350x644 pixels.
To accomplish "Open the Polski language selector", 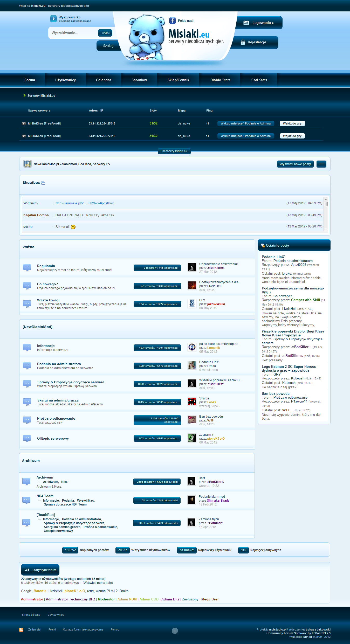I will [x=52, y=629].
